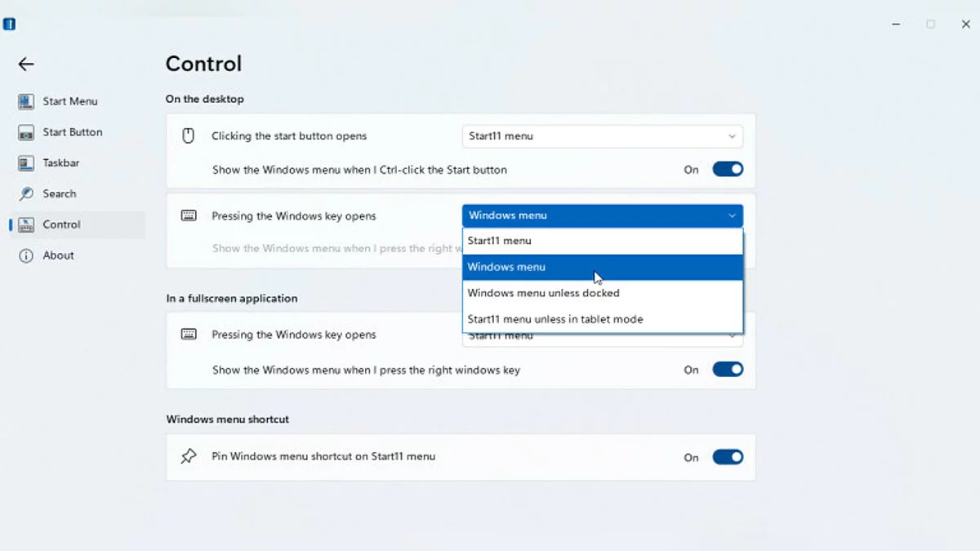Click the Search magnifier icon
The width and height of the screenshot is (980, 551).
click(26, 193)
